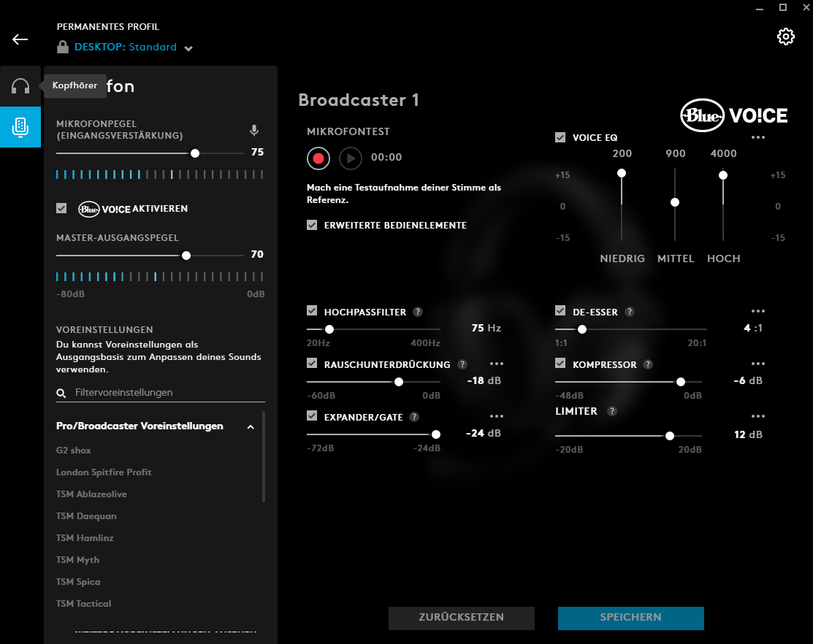The width and height of the screenshot is (813, 644).
Task: Uncheck the De-Esser checkbox
Action: [x=560, y=310]
